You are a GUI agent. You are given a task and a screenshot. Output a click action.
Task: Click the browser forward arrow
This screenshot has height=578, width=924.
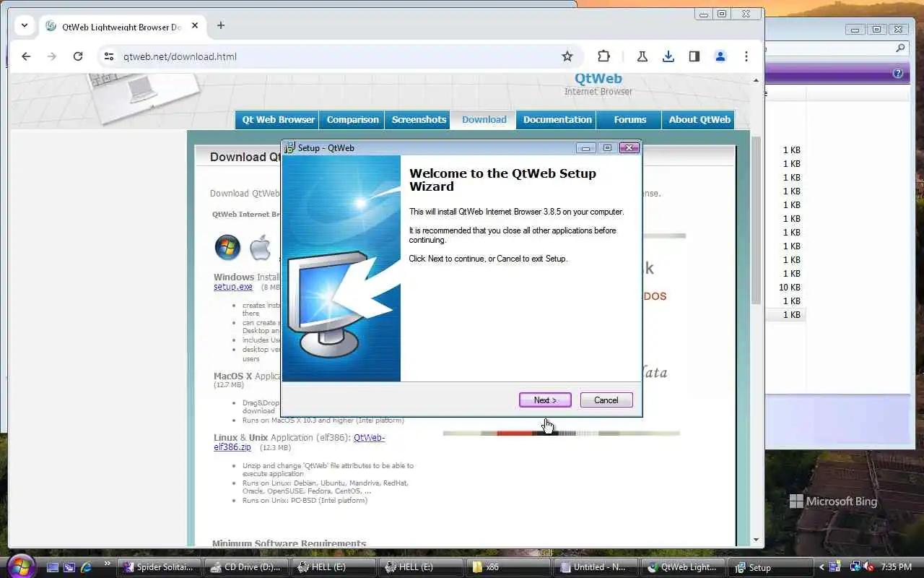click(52, 56)
